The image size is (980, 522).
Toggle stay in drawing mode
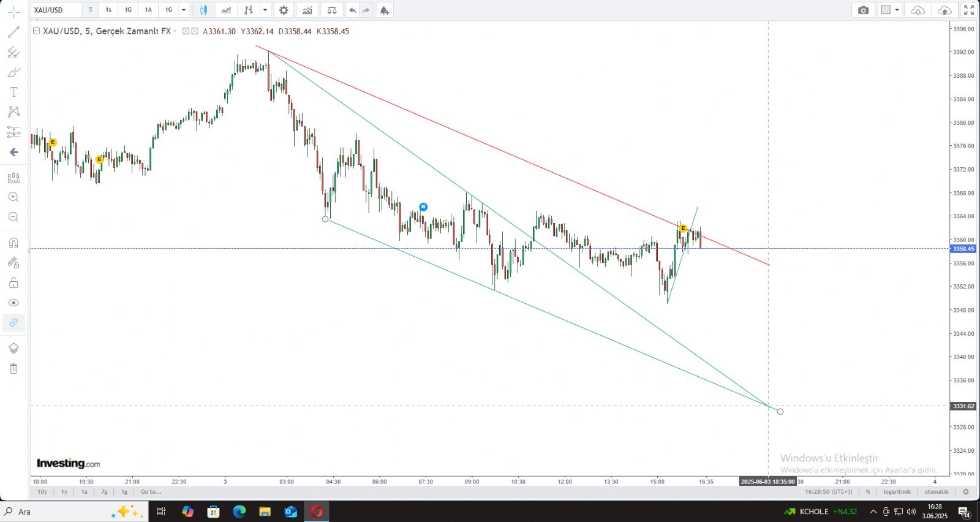[x=13, y=263]
